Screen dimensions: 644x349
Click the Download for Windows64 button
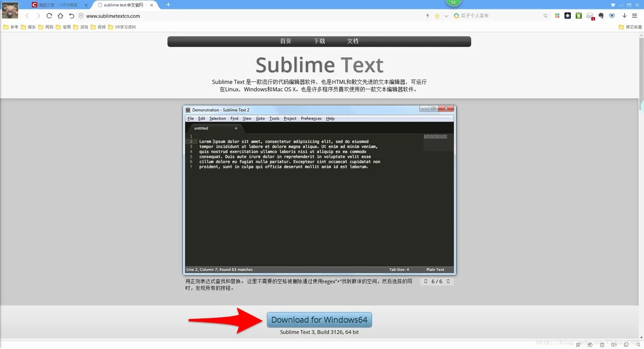pos(319,320)
